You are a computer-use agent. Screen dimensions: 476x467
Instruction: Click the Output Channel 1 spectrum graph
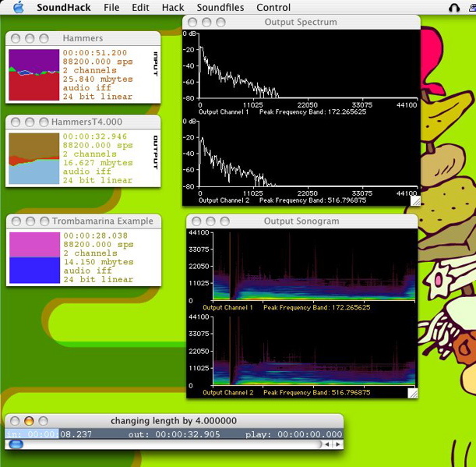(308, 66)
